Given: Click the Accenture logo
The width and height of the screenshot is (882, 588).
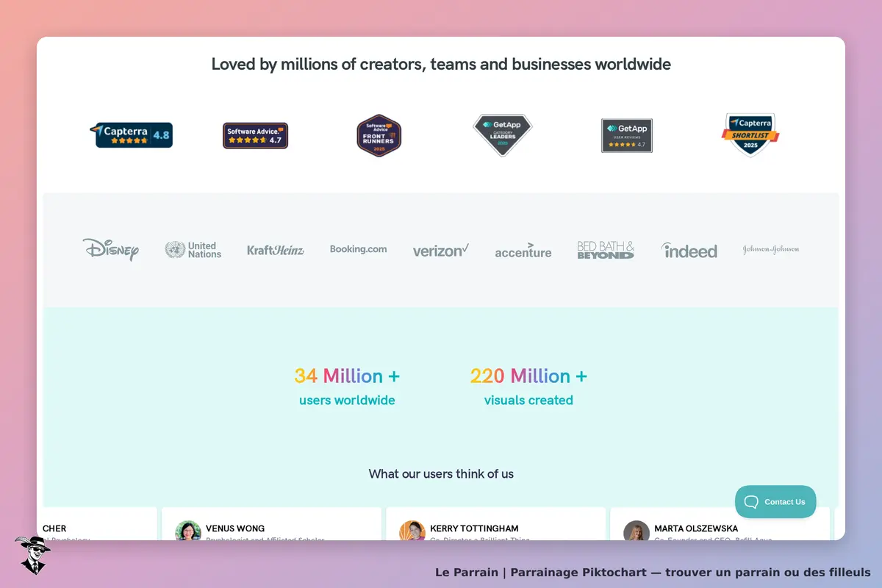Looking at the screenshot, I should [x=523, y=250].
